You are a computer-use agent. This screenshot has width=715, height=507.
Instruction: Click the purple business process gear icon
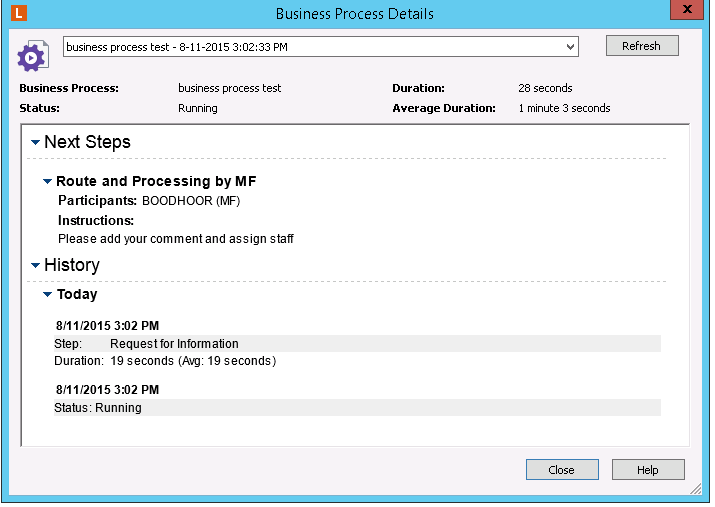click(32, 56)
